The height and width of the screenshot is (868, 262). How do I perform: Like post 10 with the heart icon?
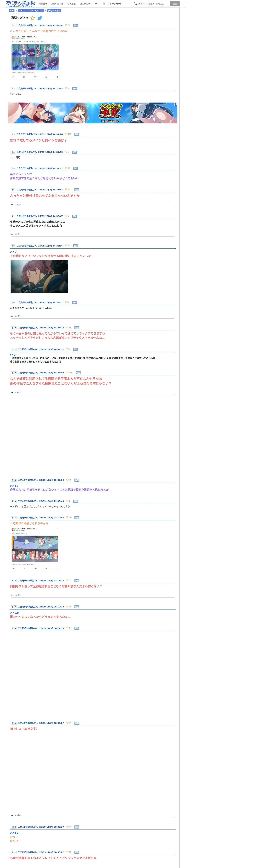(67, 327)
